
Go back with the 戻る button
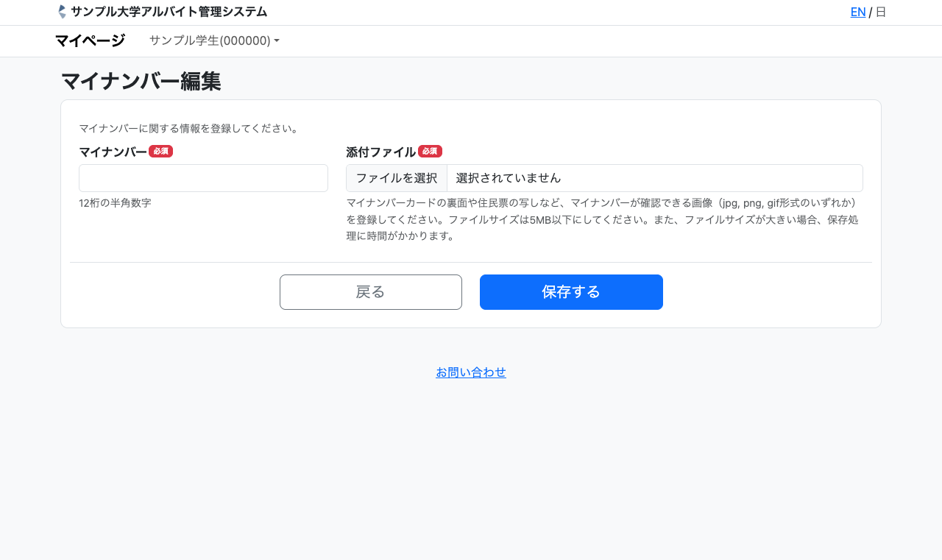click(370, 292)
